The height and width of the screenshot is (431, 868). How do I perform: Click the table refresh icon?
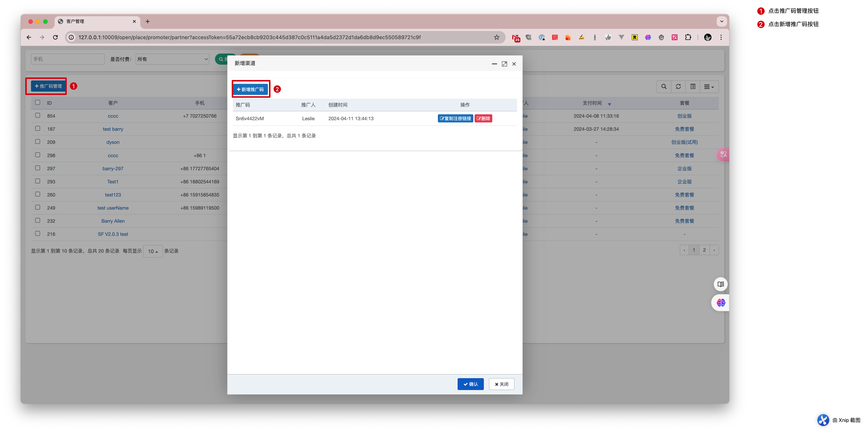678,87
